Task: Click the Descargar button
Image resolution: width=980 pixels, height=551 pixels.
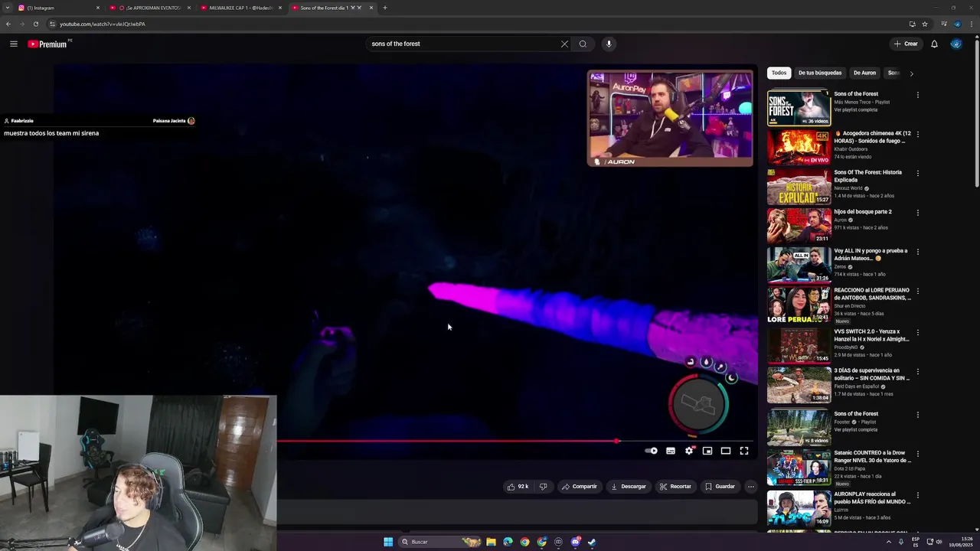Action: 629,487
